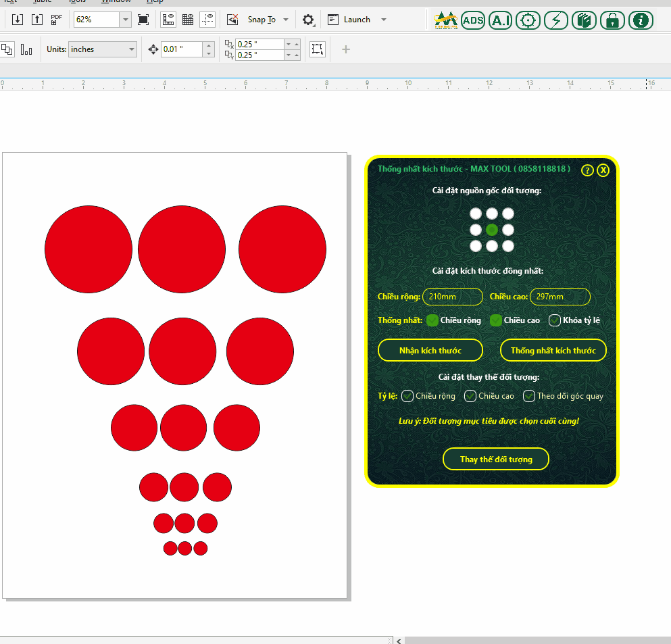Click the Publish to PDF icon
The width and height of the screenshot is (671, 644).
(57, 20)
